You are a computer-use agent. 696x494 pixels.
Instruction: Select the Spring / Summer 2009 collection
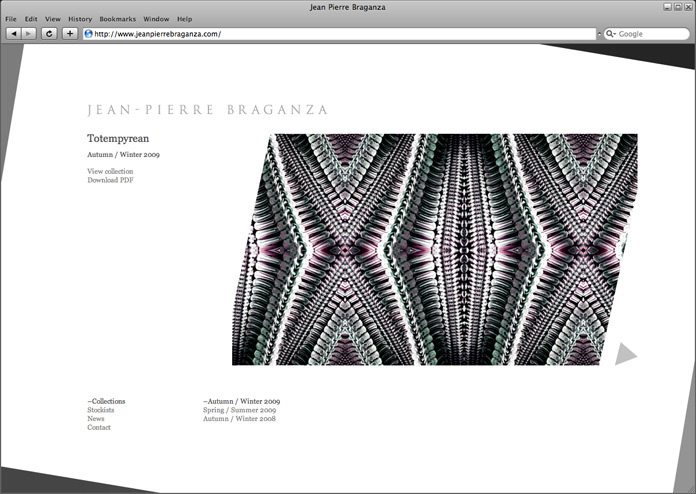[x=240, y=410]
